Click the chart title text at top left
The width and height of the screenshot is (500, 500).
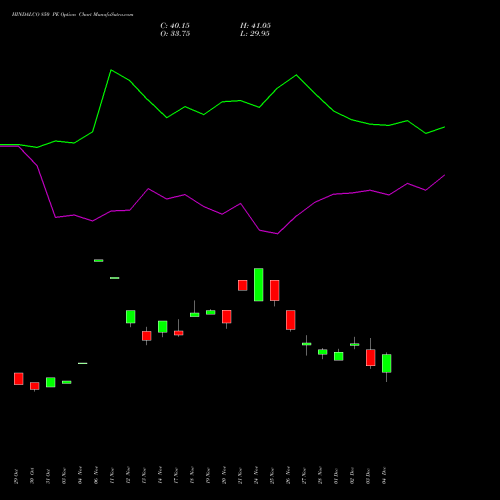click(x=72, y=15)
